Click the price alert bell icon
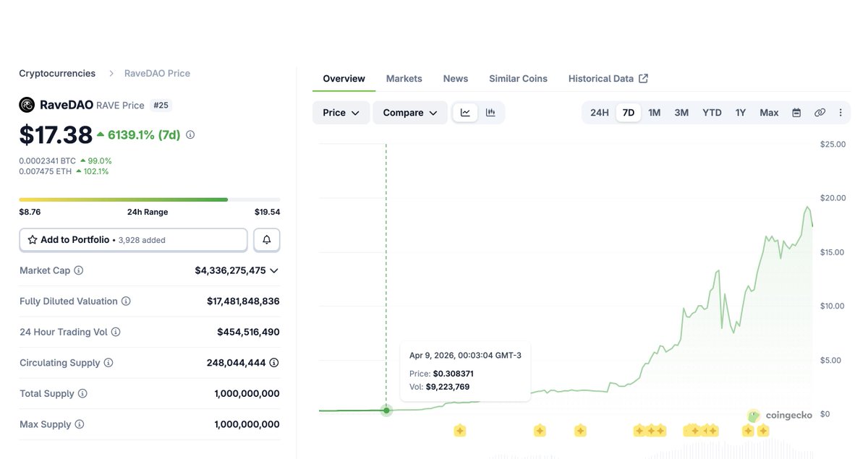Viewport: 868px width, 459px height. 266,240
